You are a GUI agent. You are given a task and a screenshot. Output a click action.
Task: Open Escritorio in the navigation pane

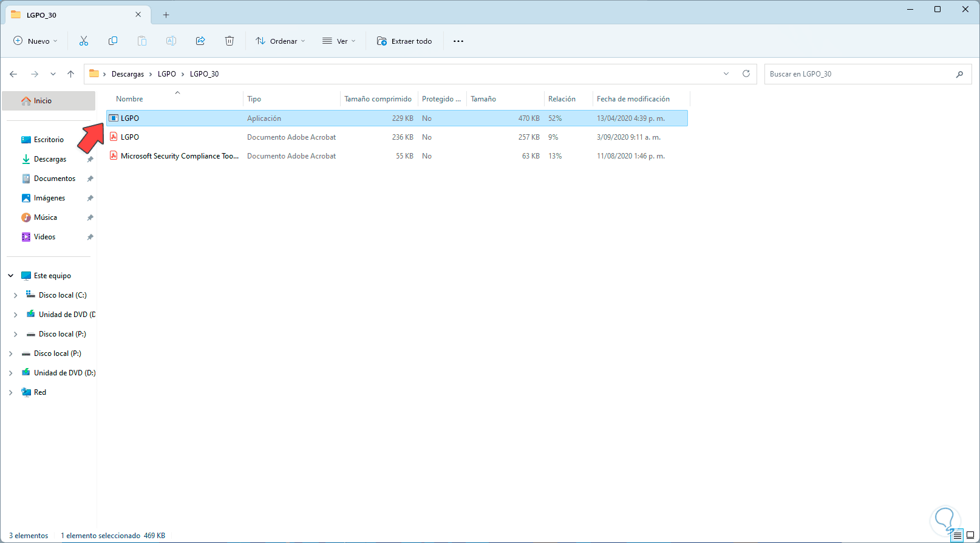tap(49, 140)
